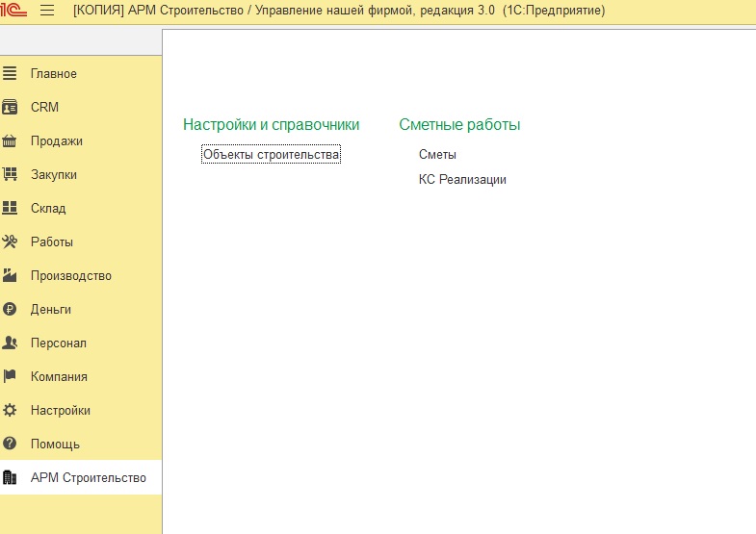
Task: Open the Настройки section label
Action: tap(61, 410)
